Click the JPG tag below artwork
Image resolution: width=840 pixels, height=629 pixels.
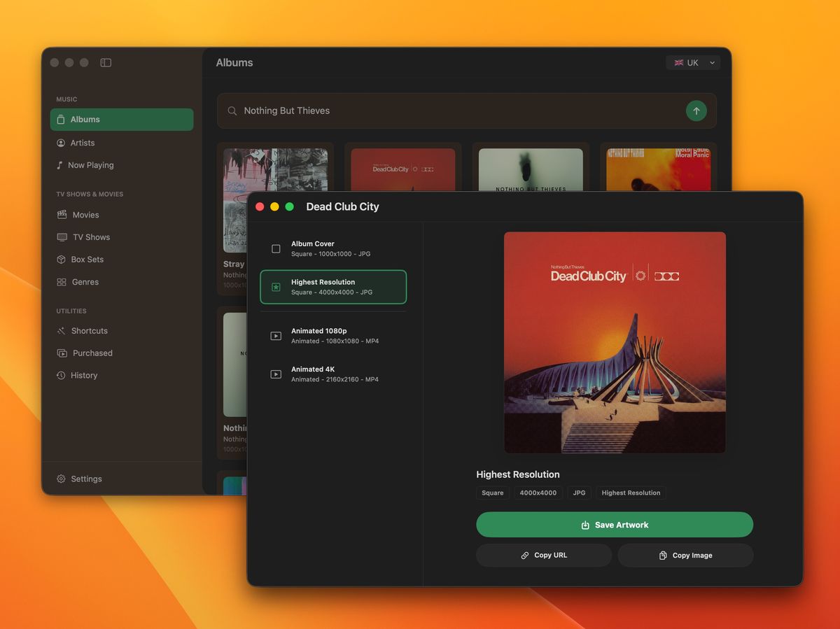[x=579, y=493]
